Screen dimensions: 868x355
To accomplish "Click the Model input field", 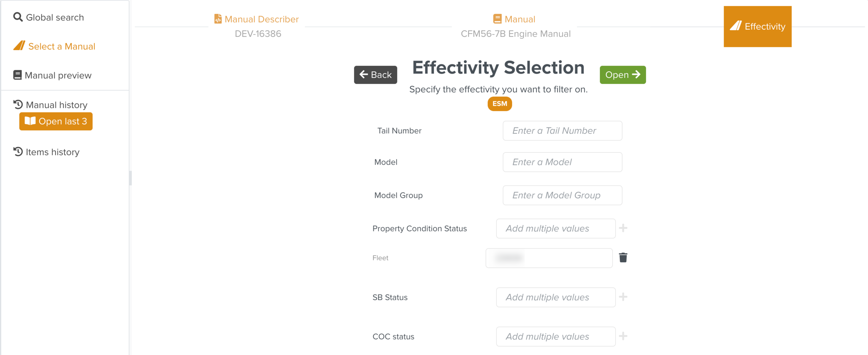I will (562, 162).
